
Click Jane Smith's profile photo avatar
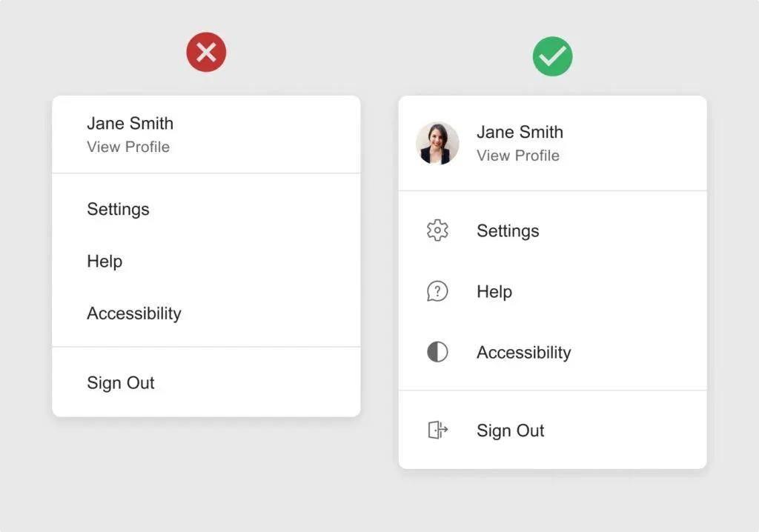(x=437, y=143)
